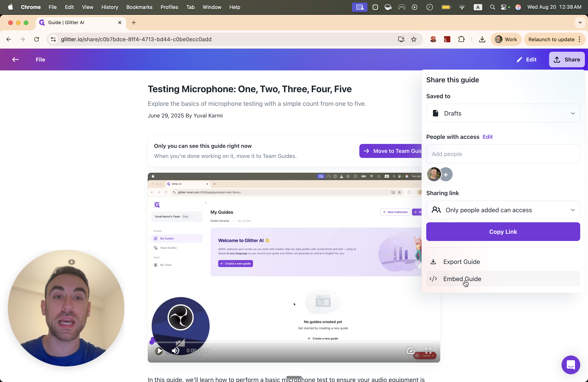
Task: Open the support chat bubble
Action: point(570,365)
